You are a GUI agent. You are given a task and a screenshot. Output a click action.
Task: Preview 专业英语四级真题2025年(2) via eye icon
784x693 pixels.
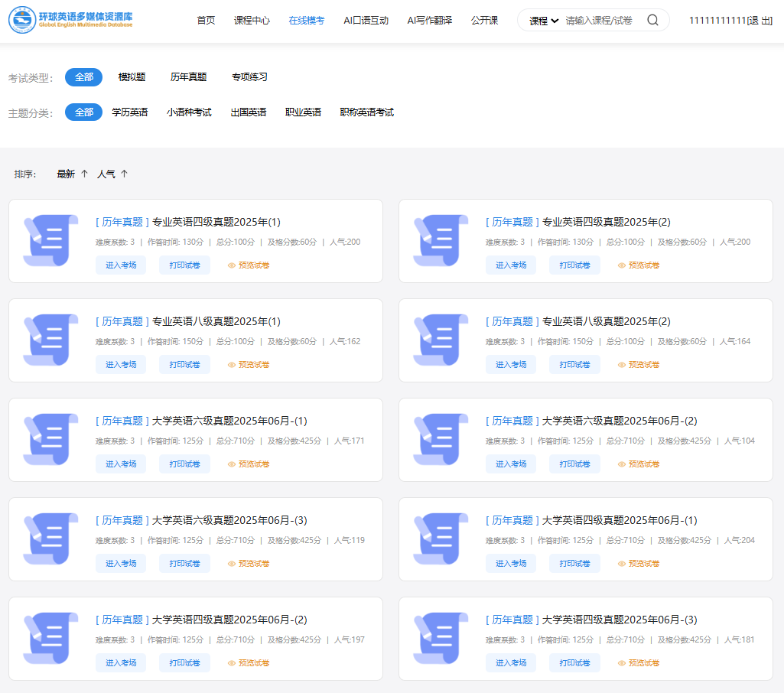(622, 265)
